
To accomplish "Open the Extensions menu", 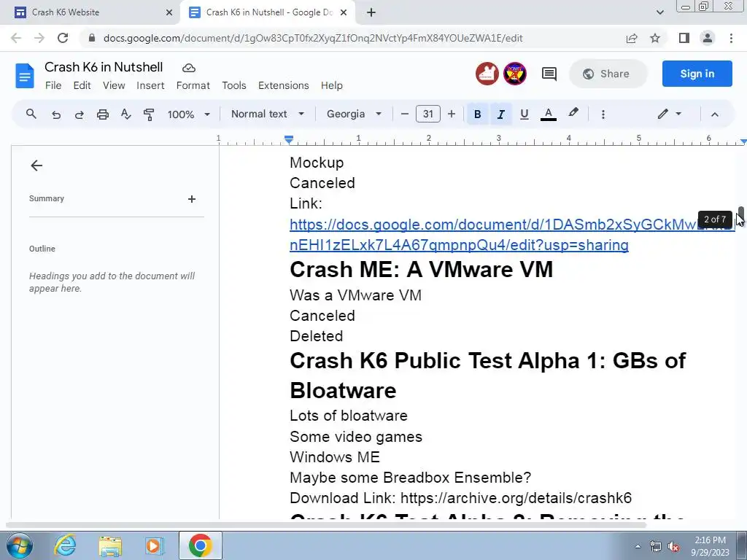I will click(284, 85).
